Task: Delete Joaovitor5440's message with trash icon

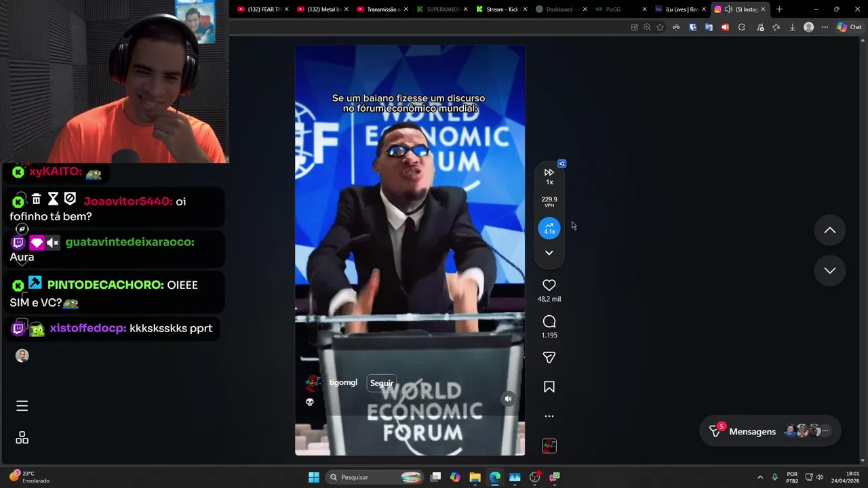Action: (x=36, y=199)
